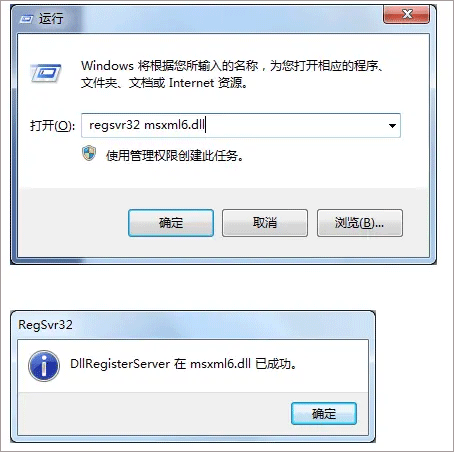Click the text line containing Internet 资源
454x452 pixels.
pyautogui.click(x=164, y=83)
